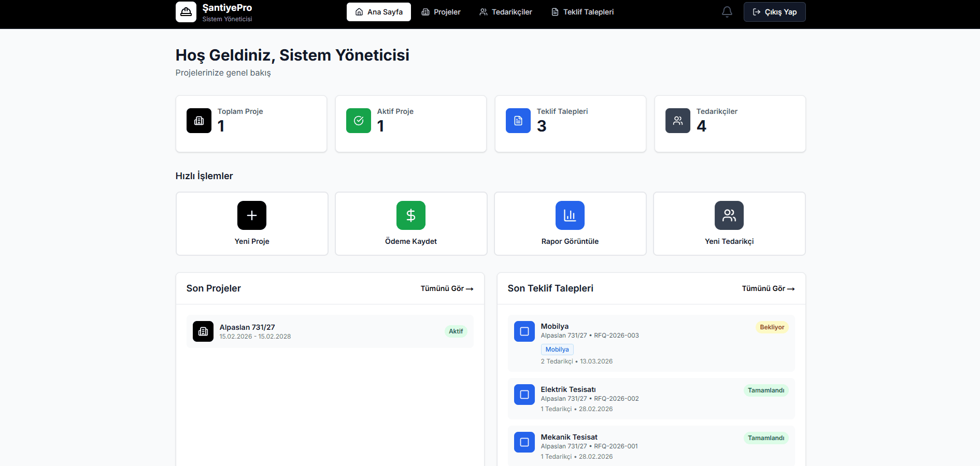Open the notifications bell
Image resolution: width=980 pixels, height=466 pixels.
click(x=727, y=11)
